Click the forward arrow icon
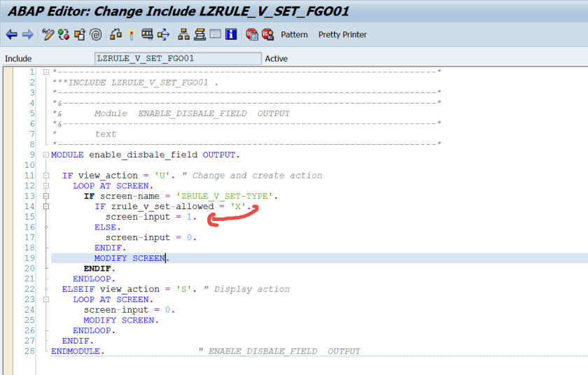Image resolution: width=588 pixels, height=375 pixels. (27, 34)
